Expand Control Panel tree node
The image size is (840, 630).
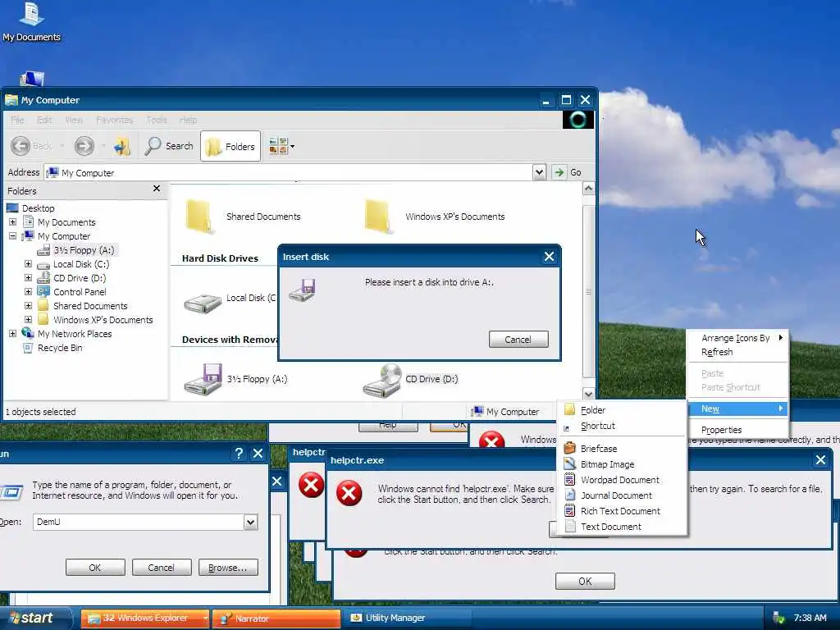click(29, 292)
